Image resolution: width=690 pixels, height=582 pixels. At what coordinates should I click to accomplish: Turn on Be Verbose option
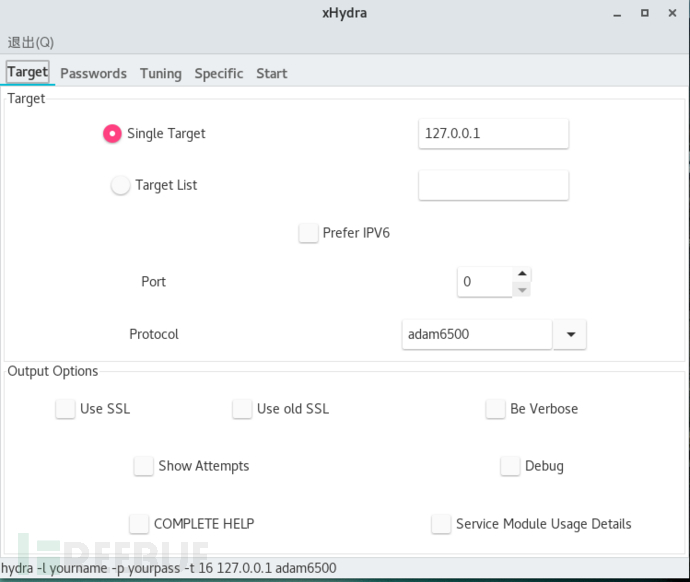point(495,409)
